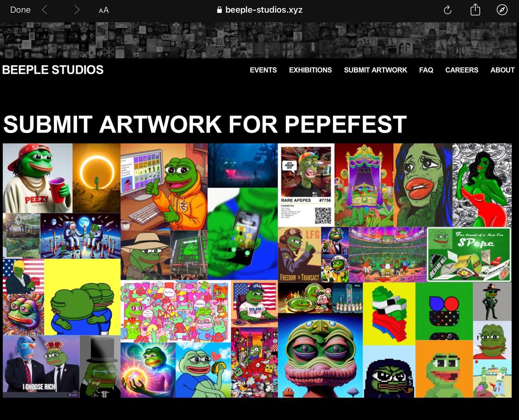519x420 pixels.
Task: Select the large realistic frog face artwork
Action: pos(320,356)
